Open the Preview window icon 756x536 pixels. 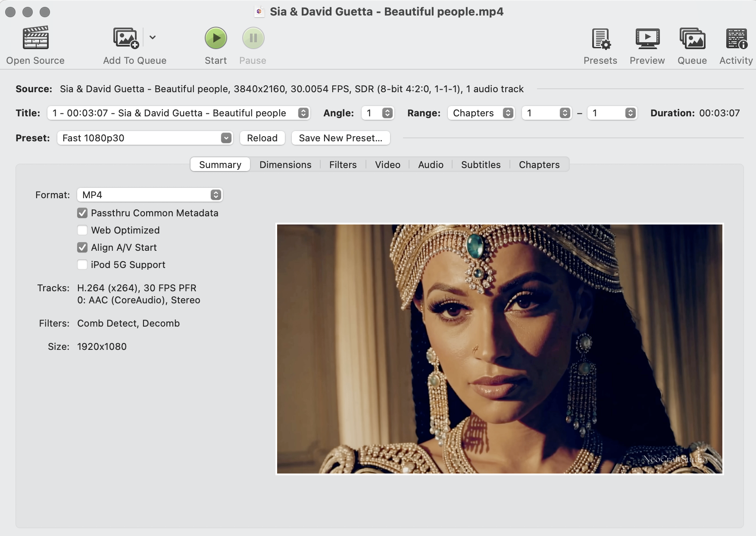[x=647, y=39]
